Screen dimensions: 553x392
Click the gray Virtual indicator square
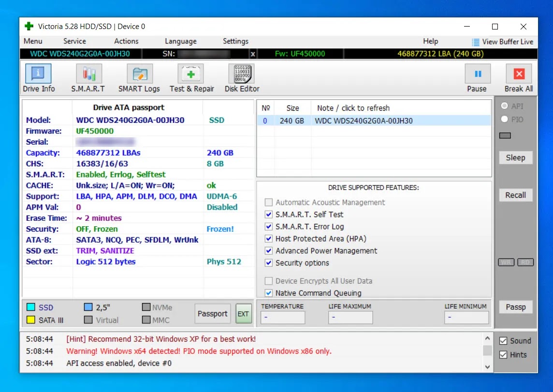point(88,319)
